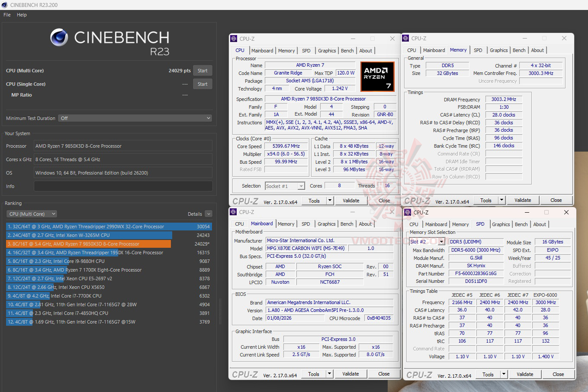
Task: Click the Cinebench icon in the title bar
Action: (x=5, y=5)
